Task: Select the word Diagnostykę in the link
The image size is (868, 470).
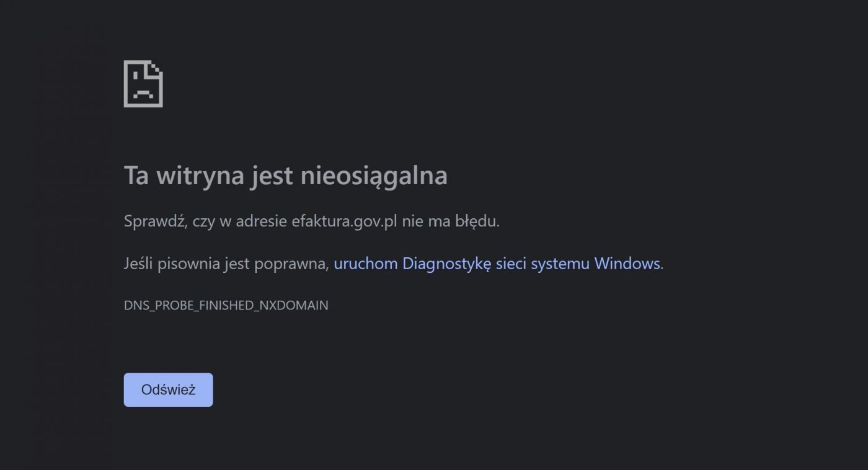Action: [x=446, y=264]
